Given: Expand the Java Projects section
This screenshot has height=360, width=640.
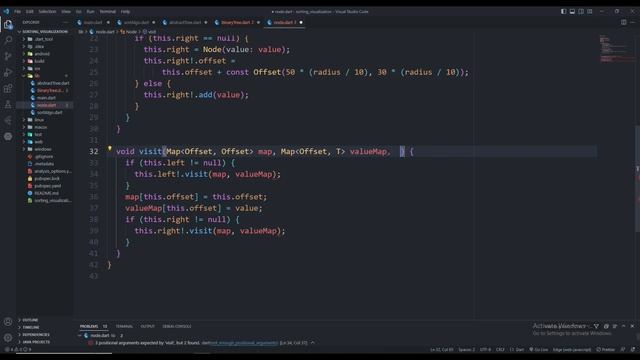Looking at the screenshot, I should pos(45,342).
